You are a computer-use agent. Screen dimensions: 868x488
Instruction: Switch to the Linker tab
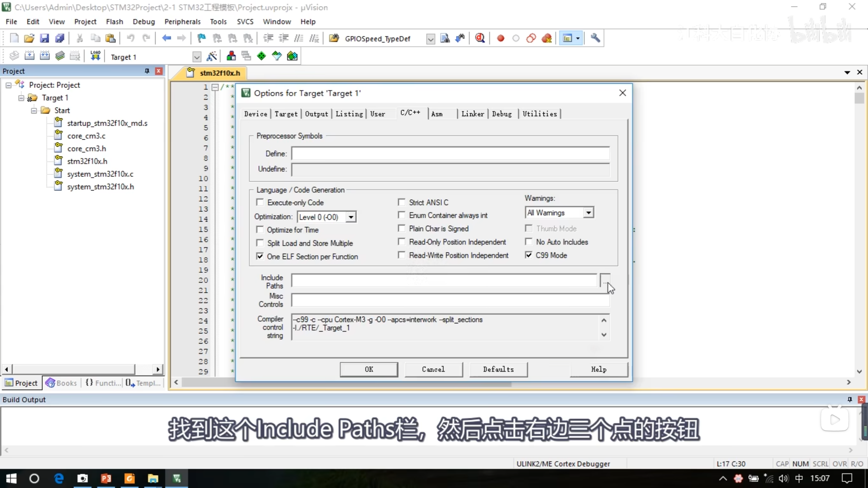pyautogui.click(x=472, y=114)
